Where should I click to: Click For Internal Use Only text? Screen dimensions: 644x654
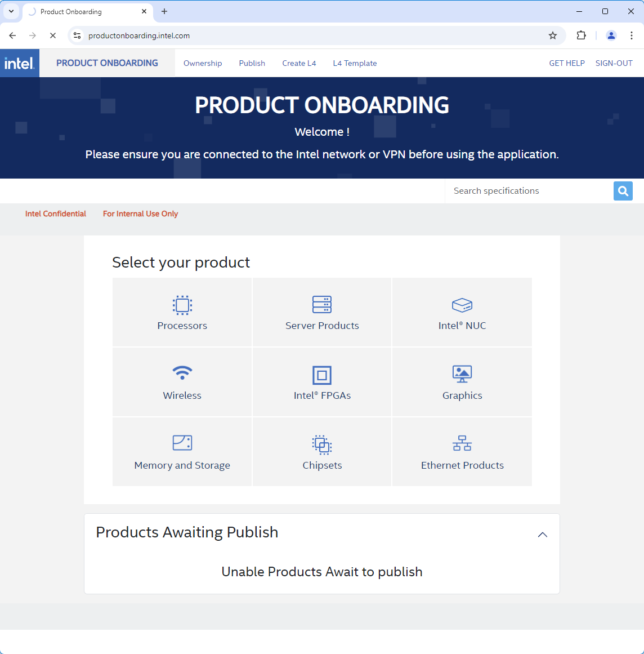pos(141,214)
